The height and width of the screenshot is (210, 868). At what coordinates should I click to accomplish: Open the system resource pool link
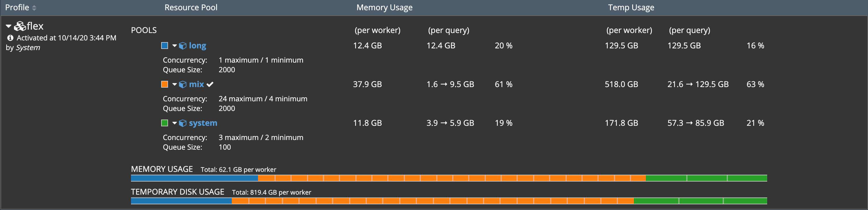[203, 123]
